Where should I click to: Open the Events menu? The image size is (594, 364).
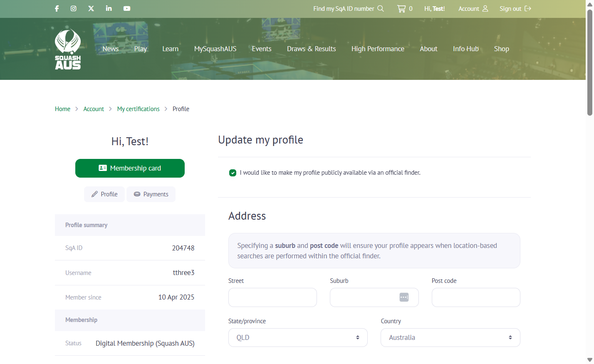point(262,49)
